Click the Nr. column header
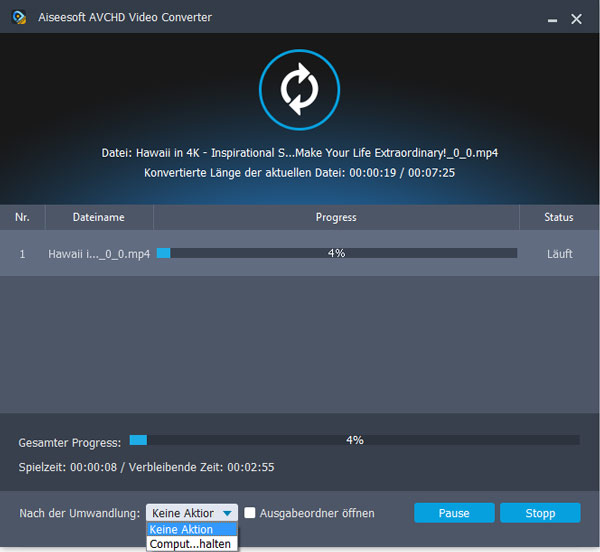Screen dimensions: 600x552 pos(22,217)
